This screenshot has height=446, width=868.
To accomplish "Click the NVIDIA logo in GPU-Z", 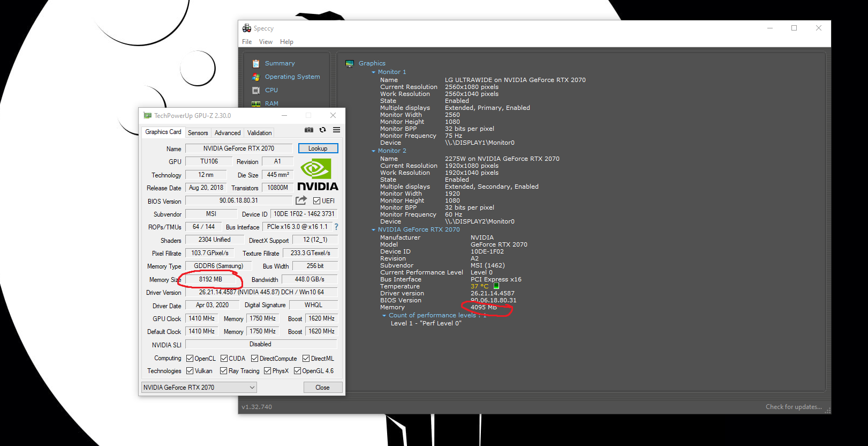I will [318, 174].
